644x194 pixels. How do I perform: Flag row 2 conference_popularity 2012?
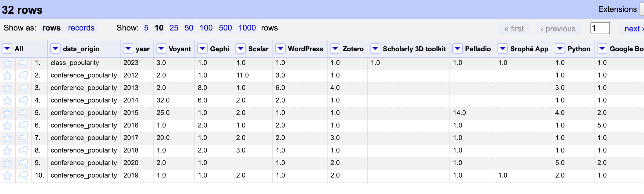click(x=24, y=76)
